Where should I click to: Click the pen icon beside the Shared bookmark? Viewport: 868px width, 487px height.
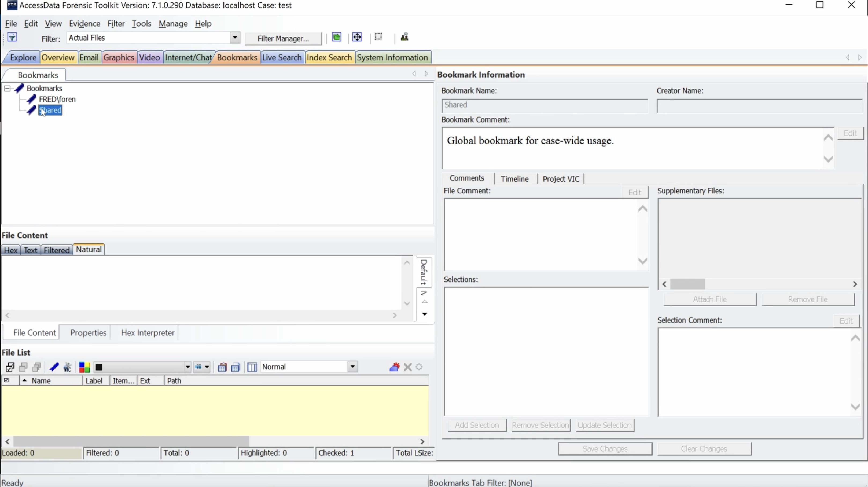[x=31, y=110]
